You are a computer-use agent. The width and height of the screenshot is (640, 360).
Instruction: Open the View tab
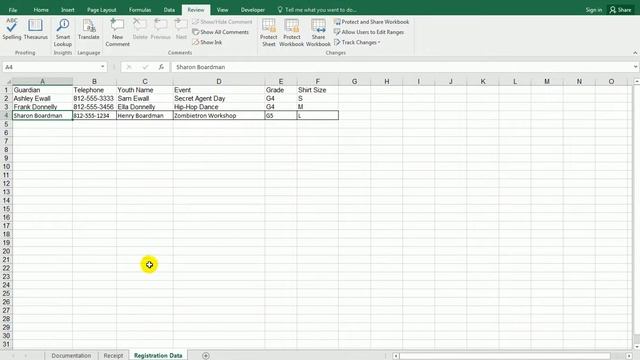tap(222, 10)
